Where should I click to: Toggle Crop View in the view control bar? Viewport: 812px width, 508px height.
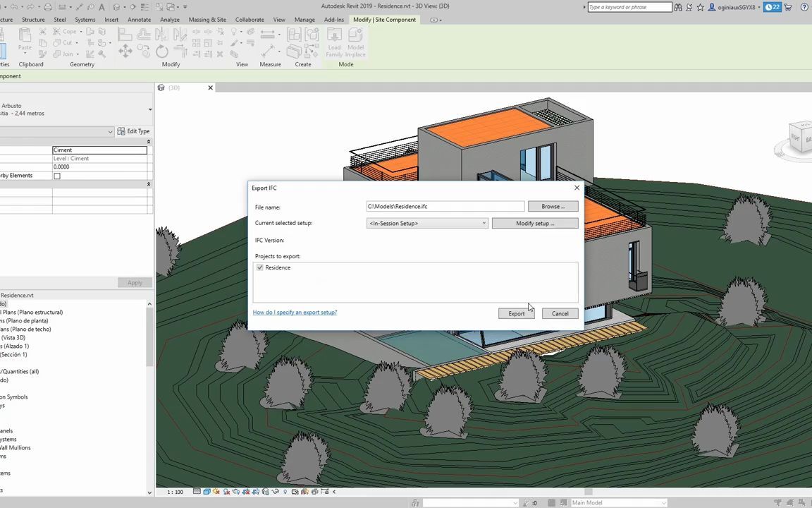(x=245, y=492)
